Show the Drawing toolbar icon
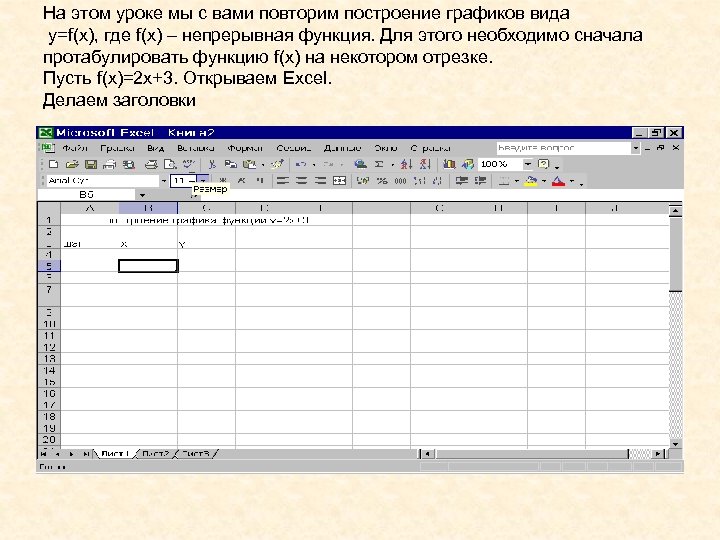 [x=468, y=164]
